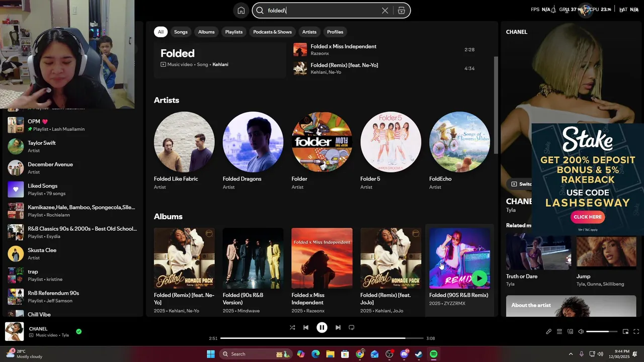Screen dimensions: 644x362
Task: Open the Folded top result card by Kehlani
Action: pyautogui.click(x=220, y=60)
